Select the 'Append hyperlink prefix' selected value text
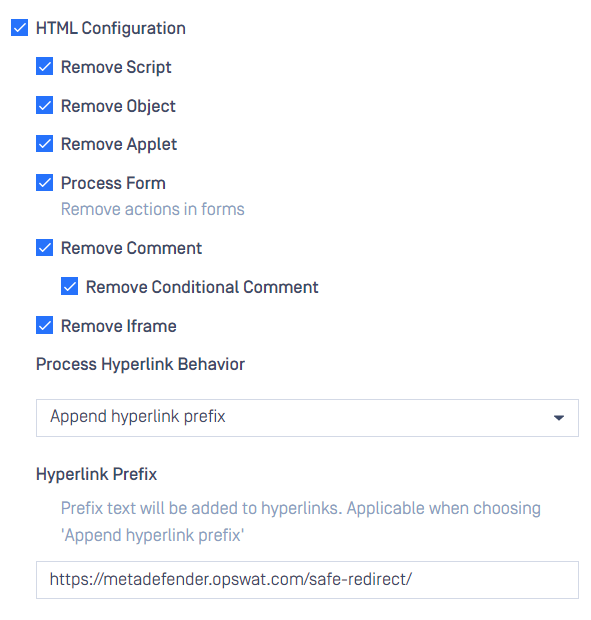This screenshot has height=620, width=591. pyautogui.click(x=138, y=416)
